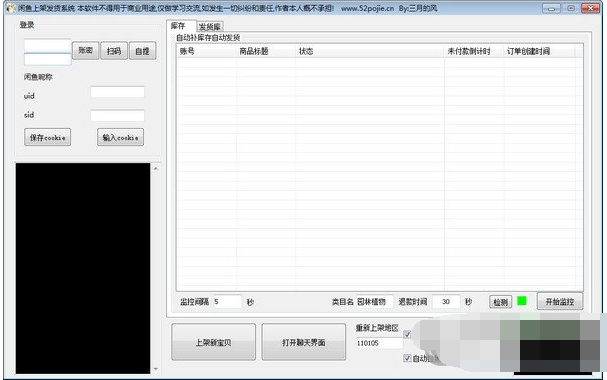This screenshot has width=607, height=380.
Task: Toggle the checkbox beside 重新上架地区
Action: click(407, 334)
